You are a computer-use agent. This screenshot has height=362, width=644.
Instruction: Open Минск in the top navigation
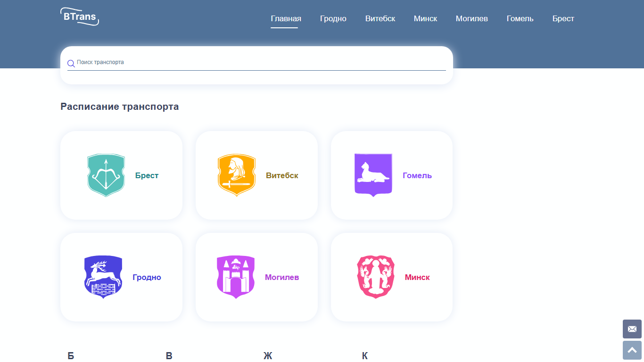tap(426, 19)
